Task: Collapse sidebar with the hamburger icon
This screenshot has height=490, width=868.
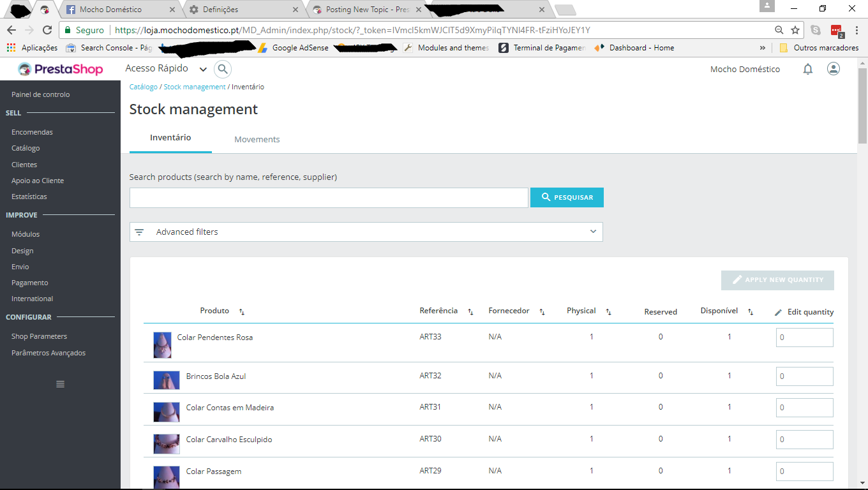Action: point(61,384)
